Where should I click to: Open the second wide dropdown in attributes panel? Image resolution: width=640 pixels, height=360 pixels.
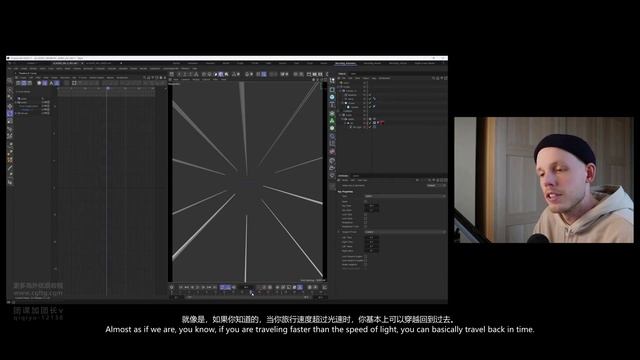point(405,232)
